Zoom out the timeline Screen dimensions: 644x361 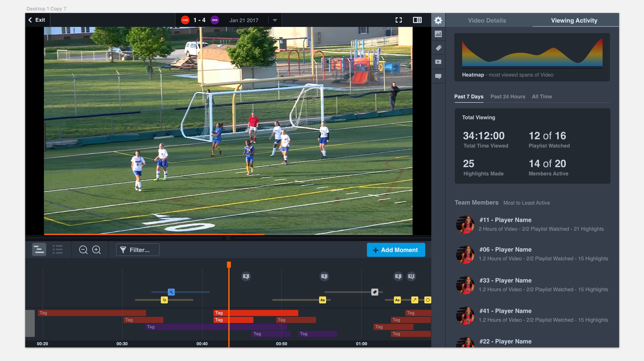click(x=83, y=250)
